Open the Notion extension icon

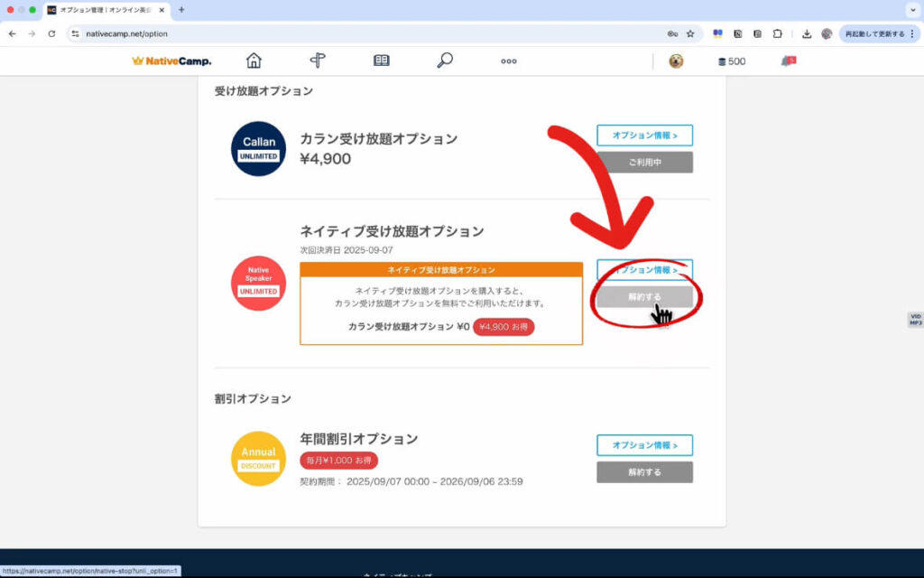(x=738, y=33)
